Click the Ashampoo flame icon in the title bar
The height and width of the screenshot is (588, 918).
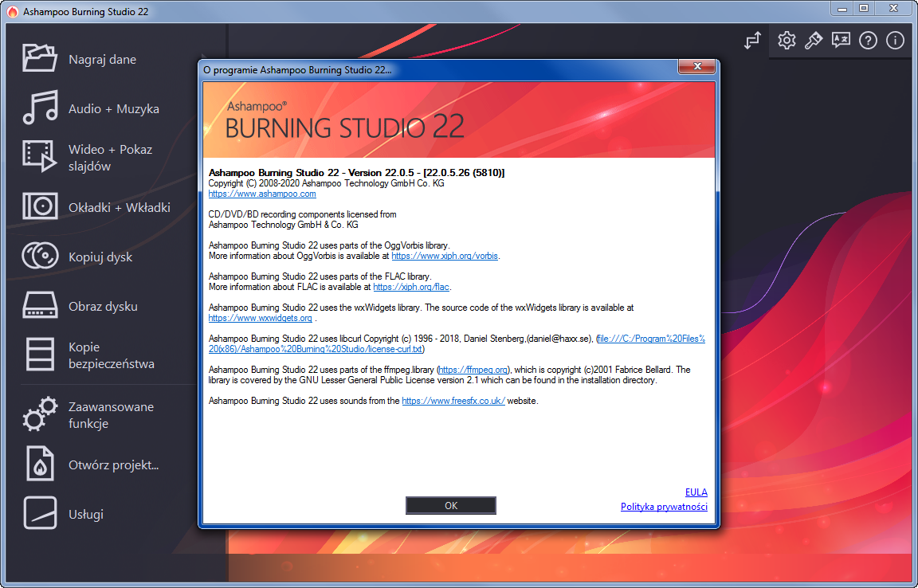[x=12, y=12]
